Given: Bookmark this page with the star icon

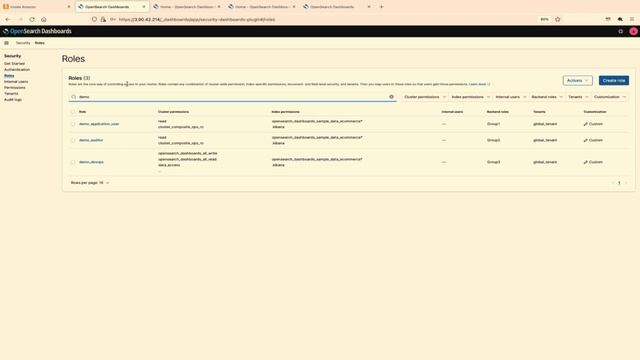Looking at the screenshot, I should point(558,19).
